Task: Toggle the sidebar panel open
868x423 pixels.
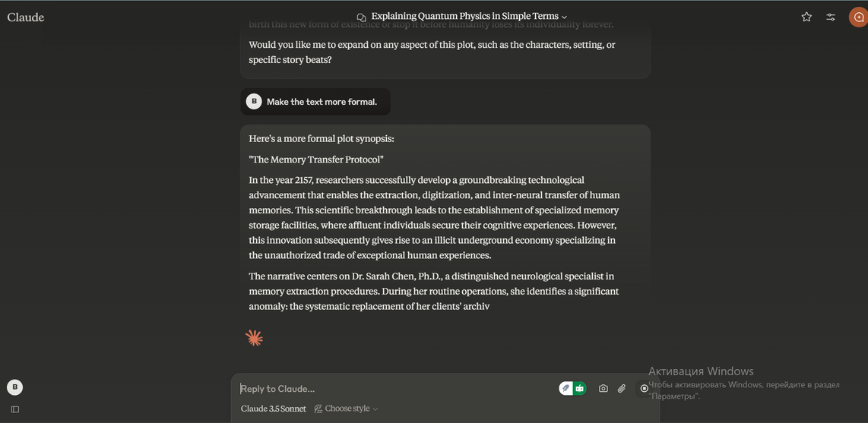Action: pyautogui.click(x=14, y=409)
